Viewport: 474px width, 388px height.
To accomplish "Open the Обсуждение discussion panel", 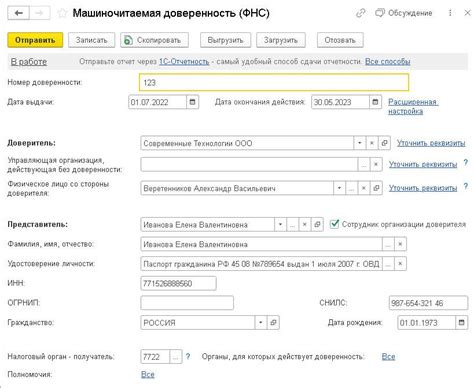I will click(404, 13).
